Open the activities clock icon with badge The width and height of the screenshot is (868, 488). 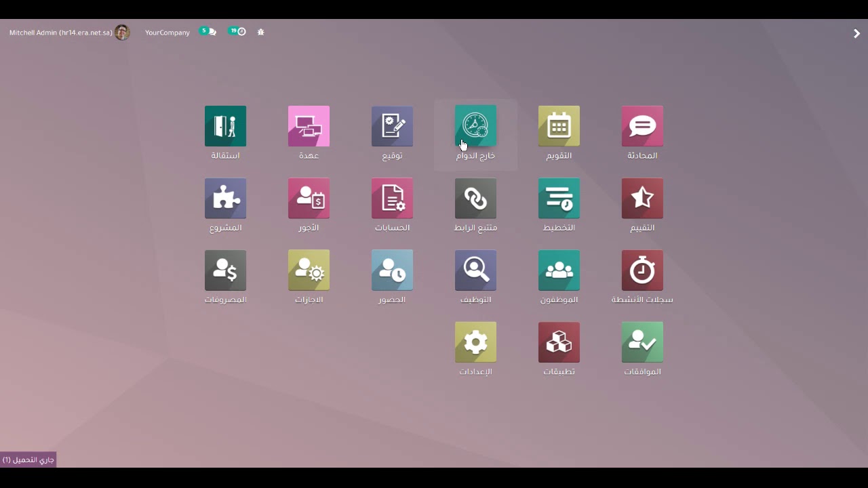(237, 32)
